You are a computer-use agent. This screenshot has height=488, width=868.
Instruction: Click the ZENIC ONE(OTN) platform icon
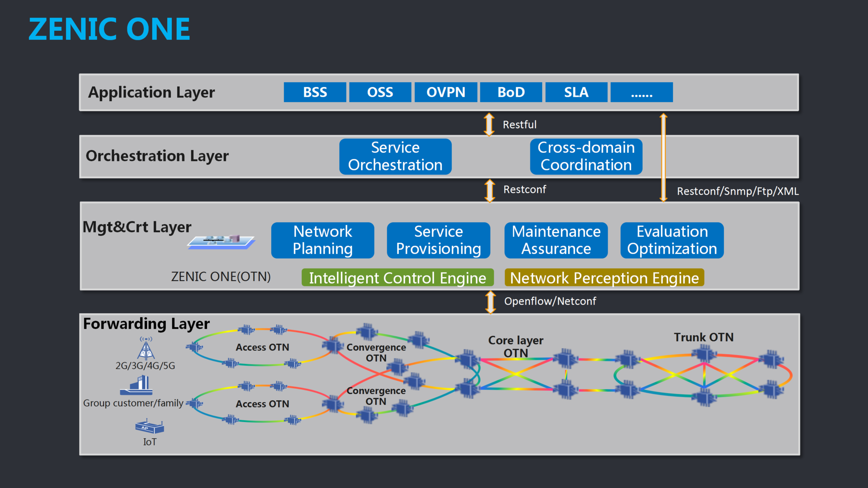(222, 242)
